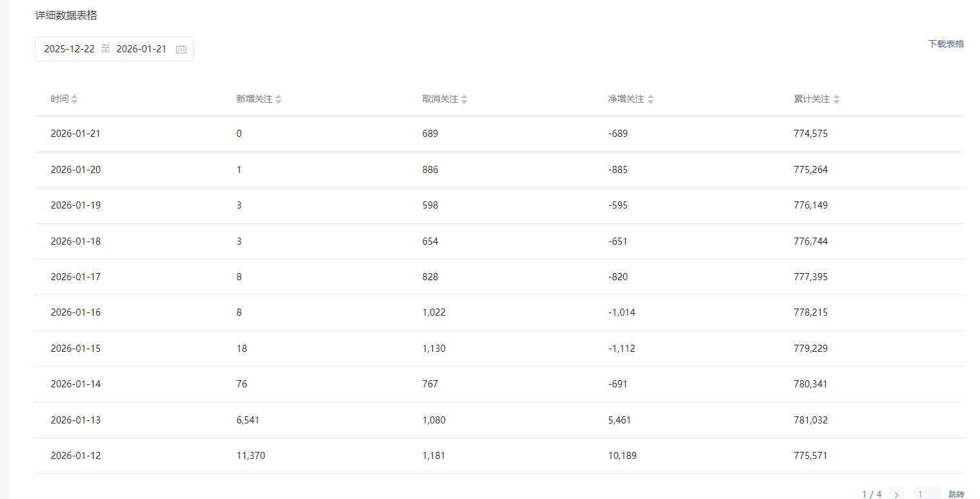Click unfollow value 1,181
The height and width of the screenshot is (499, 980).
(434, 456)
